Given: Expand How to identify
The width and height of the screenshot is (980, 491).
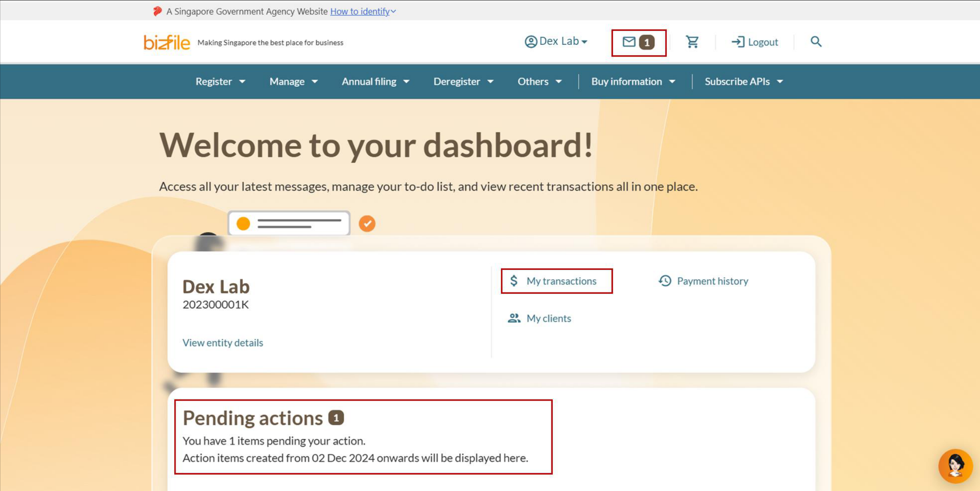Looking at the screenshot, I should click(363, 11).
